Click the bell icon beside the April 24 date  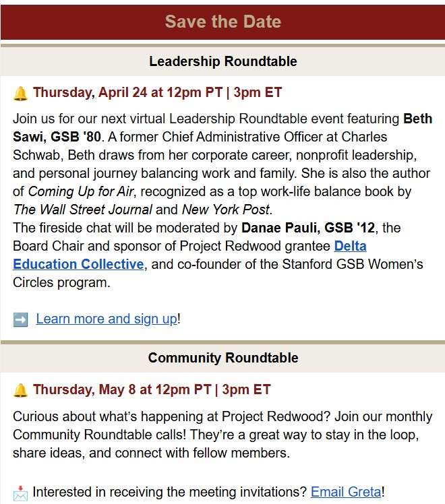[20, 93]
